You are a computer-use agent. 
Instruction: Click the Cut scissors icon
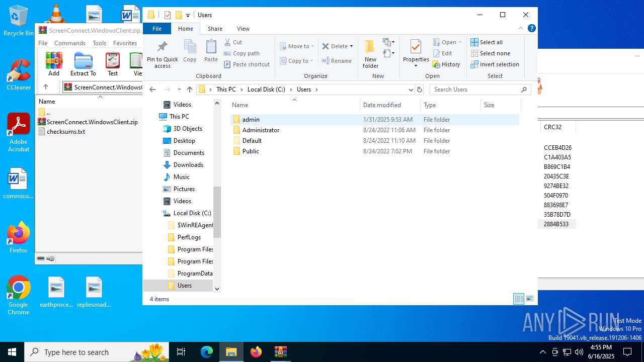pyautogui.click(x=227, y=42)
